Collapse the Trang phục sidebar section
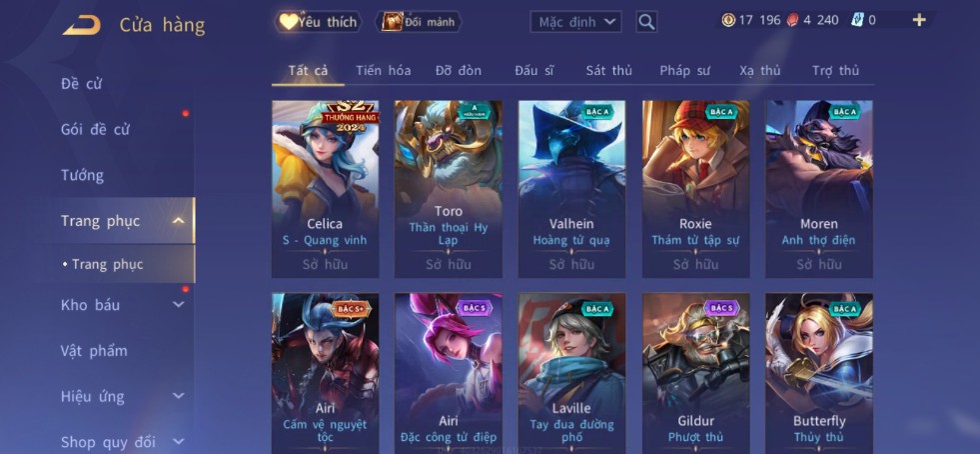This screenshot has height=454, width=980. coord(178,221)
